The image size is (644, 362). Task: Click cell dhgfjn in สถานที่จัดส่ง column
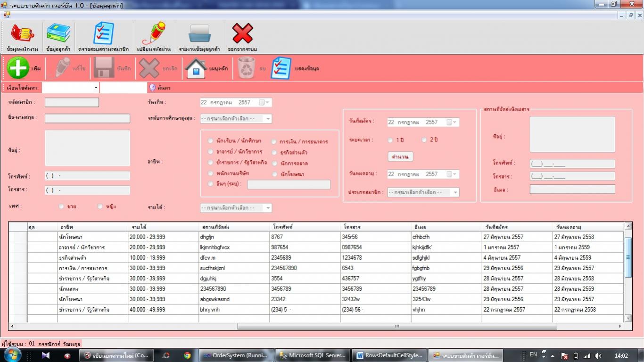click(x=234, y=237)
